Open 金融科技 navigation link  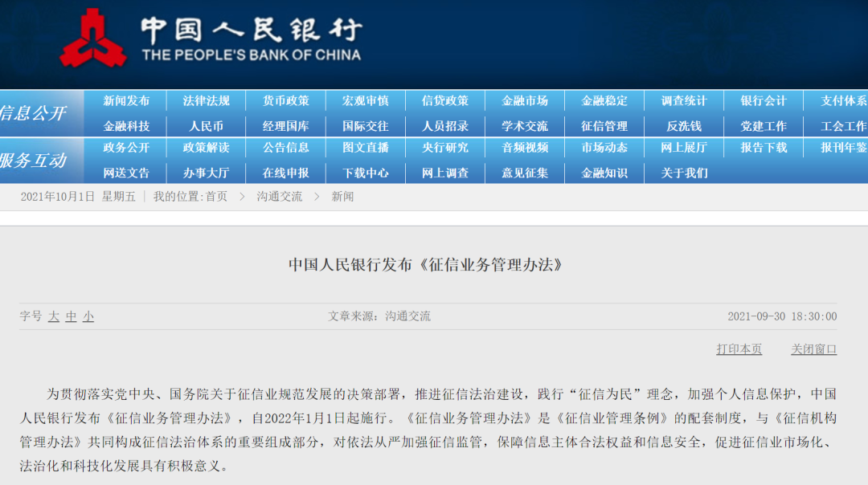click(x=126, y=126)
